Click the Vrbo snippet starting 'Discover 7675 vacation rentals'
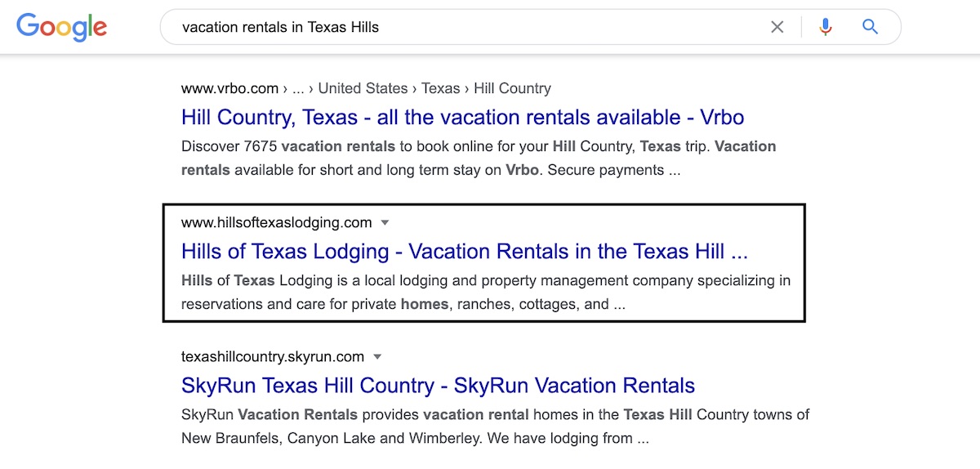 click(479, 159)
